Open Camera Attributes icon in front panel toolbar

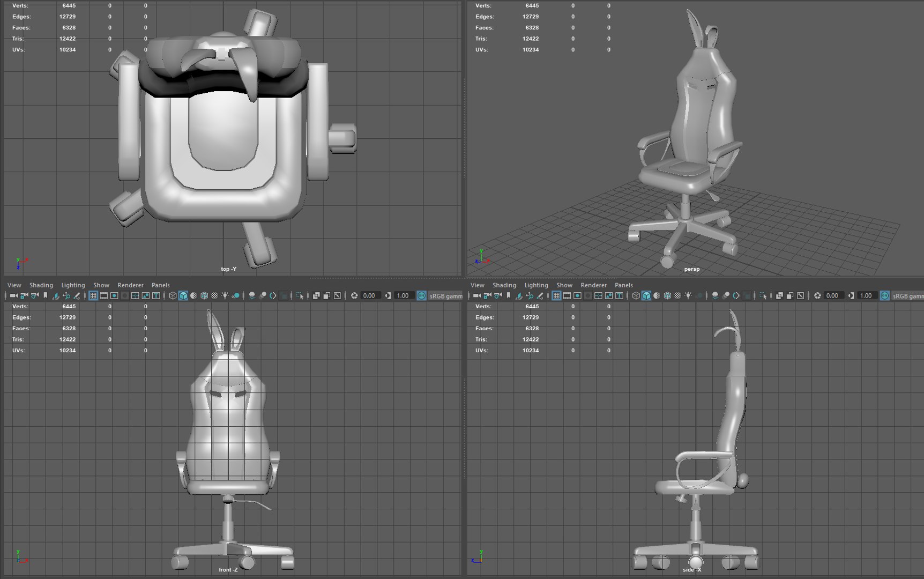35,295
